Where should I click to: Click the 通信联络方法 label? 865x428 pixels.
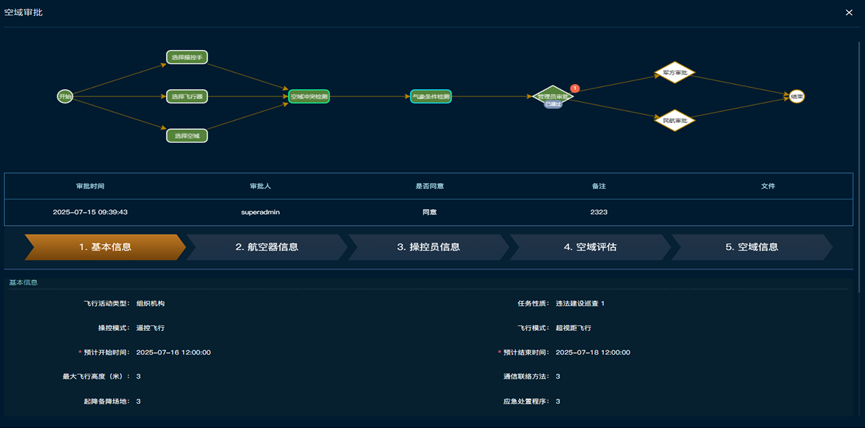527,377
